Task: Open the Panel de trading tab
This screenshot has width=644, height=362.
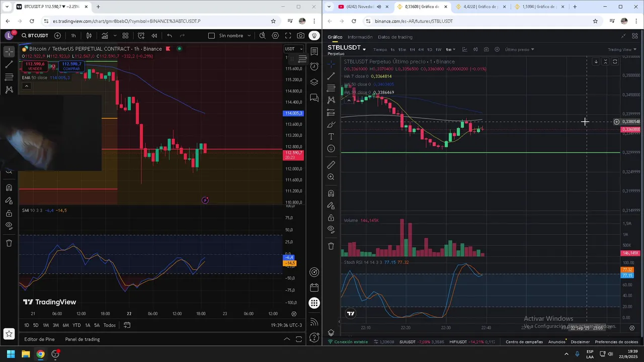Action: (83, 339)
